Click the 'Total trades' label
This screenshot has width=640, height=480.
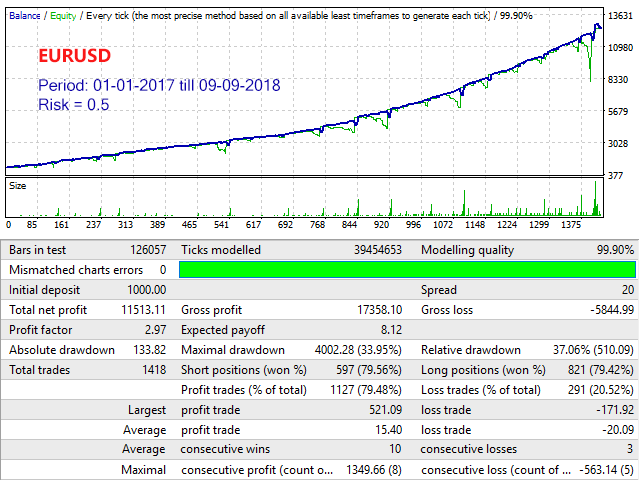point(39,370)
